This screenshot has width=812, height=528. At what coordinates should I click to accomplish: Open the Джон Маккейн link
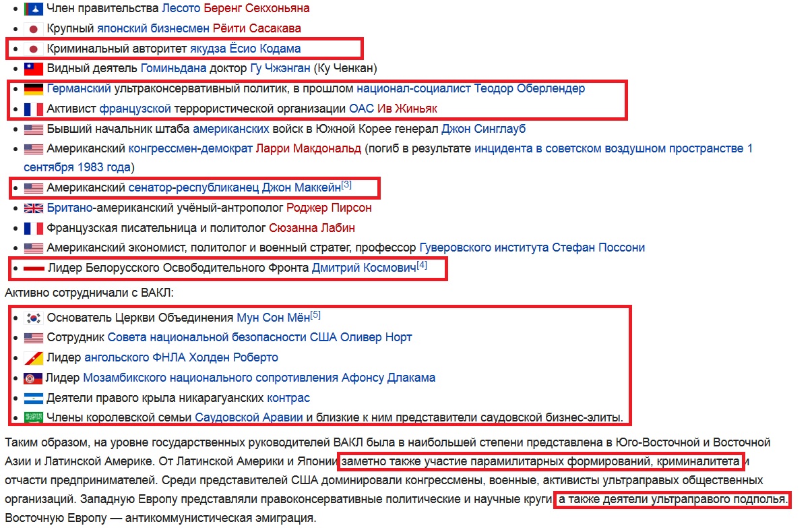[301, 188]
